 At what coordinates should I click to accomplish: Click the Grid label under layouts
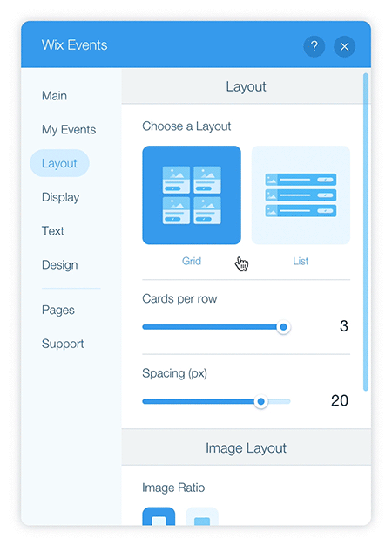pyautogui.click(x=192, y=261)
